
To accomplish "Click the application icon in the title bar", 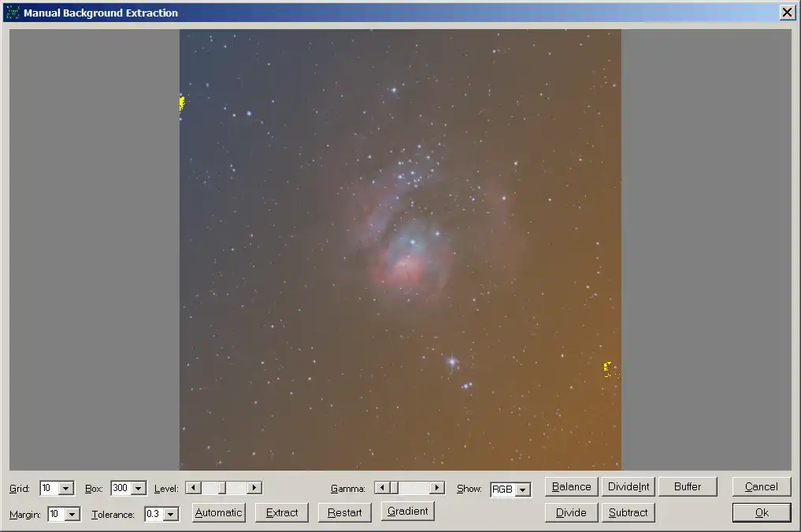I will click(13, 13).
